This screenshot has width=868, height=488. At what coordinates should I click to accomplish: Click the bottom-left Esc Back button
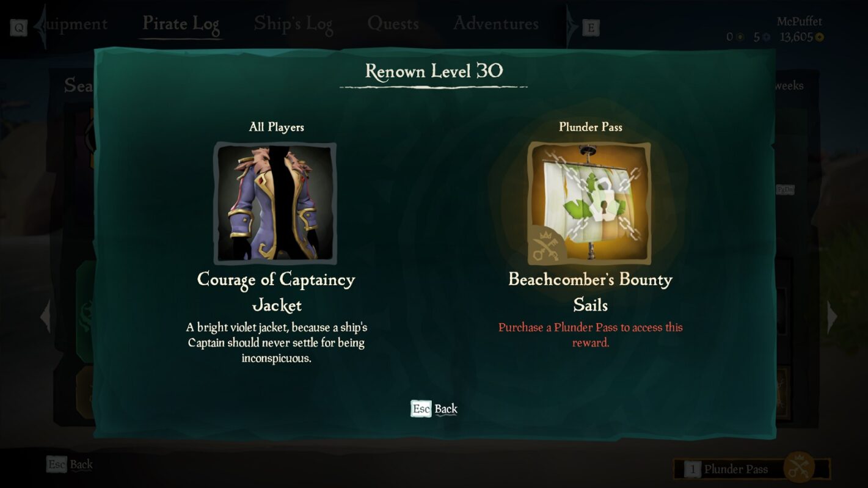70,464
